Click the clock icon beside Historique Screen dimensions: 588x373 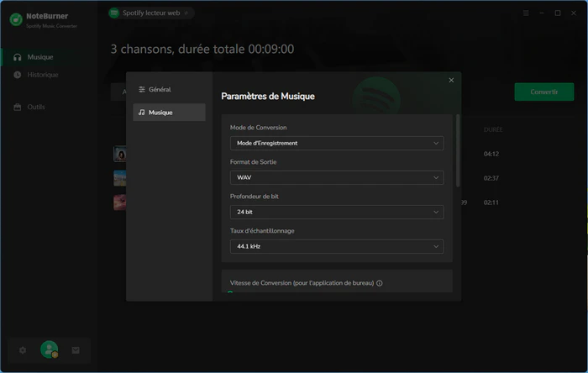[x=18, y=75]
